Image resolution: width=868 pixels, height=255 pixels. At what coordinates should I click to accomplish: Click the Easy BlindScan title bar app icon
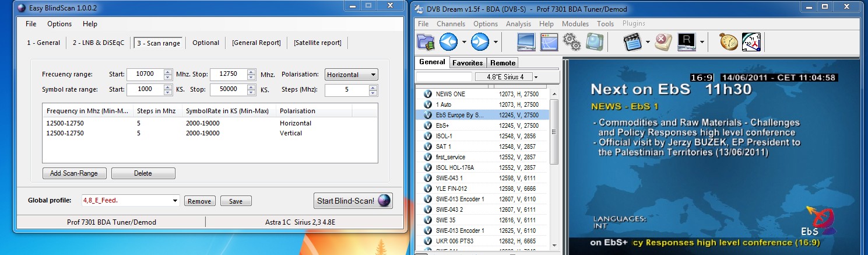pos(22,8)
